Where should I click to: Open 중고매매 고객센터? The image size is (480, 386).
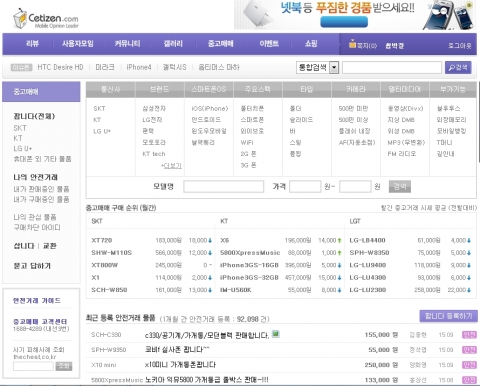40,322
